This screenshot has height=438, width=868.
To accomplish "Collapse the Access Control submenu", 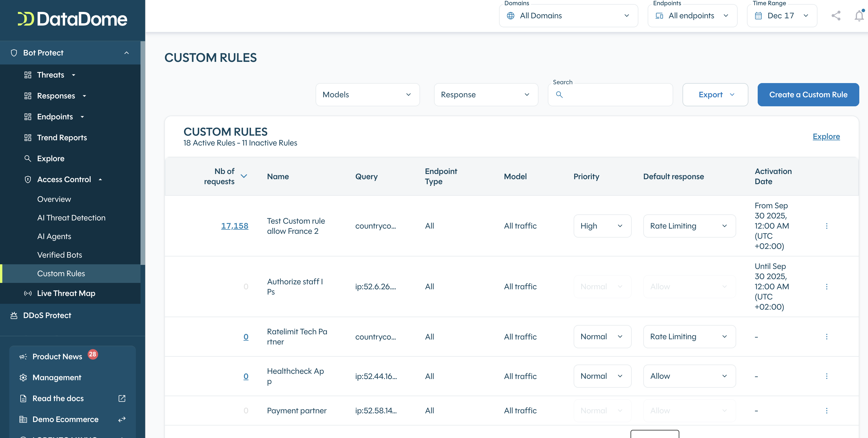I will click(100, 179).
